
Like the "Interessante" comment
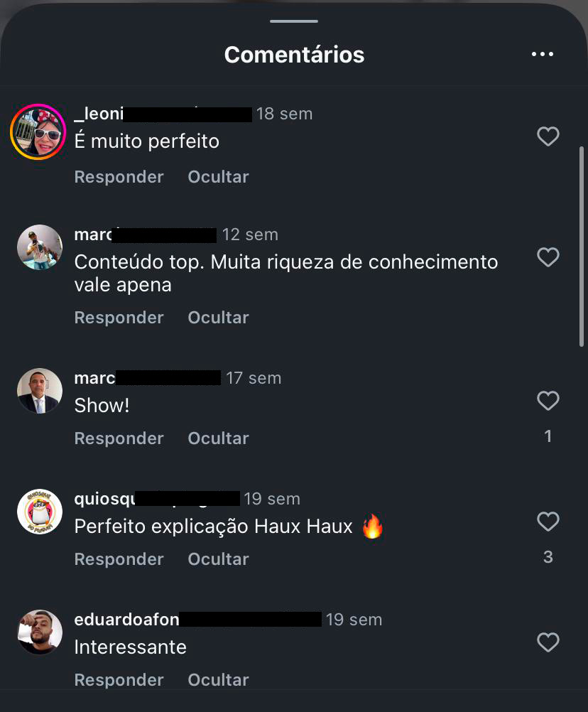coord(548,642)
